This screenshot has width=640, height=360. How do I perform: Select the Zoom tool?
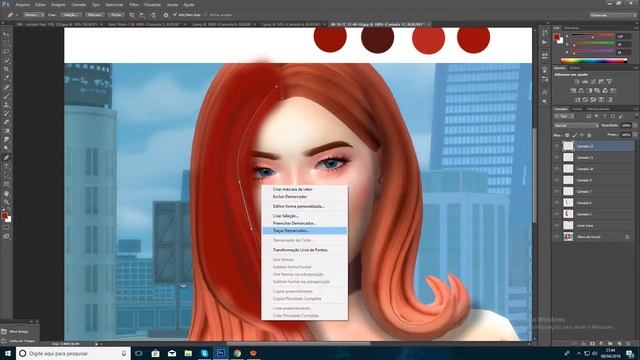click(6, 202)
